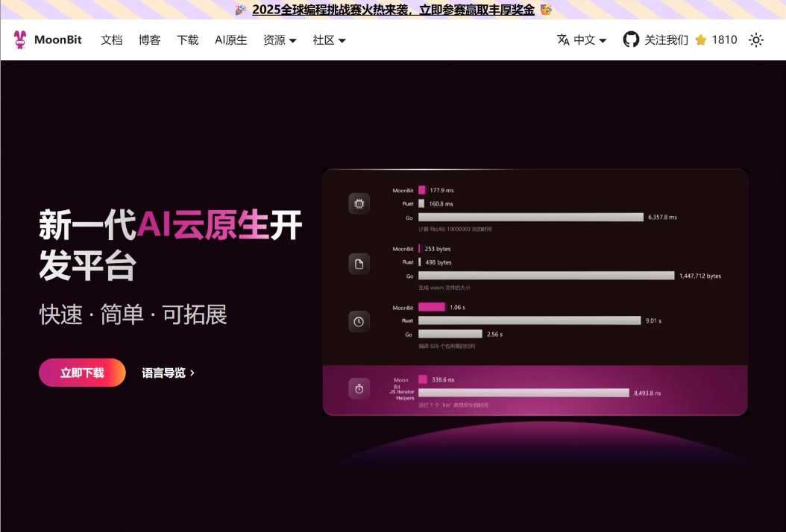This screenshot has height=532, width=786.
Task: Open the 博客 nav item
Action: point(149,39)
